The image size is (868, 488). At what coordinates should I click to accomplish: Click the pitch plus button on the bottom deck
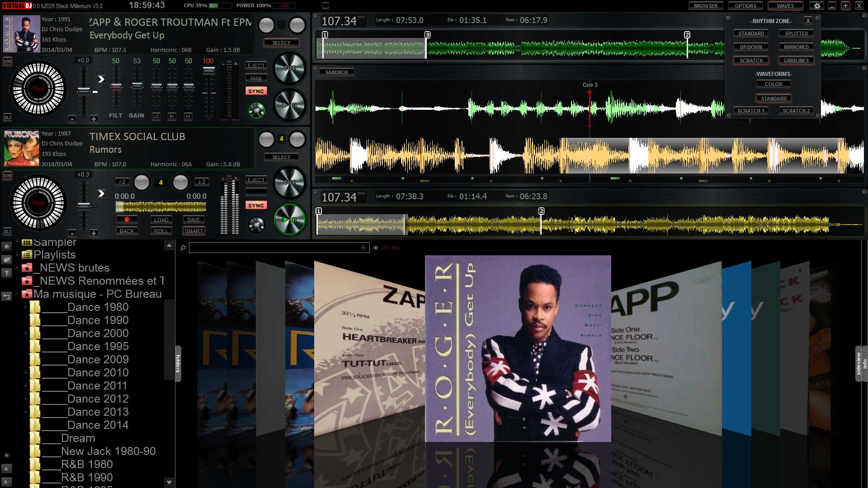(94, 233)
